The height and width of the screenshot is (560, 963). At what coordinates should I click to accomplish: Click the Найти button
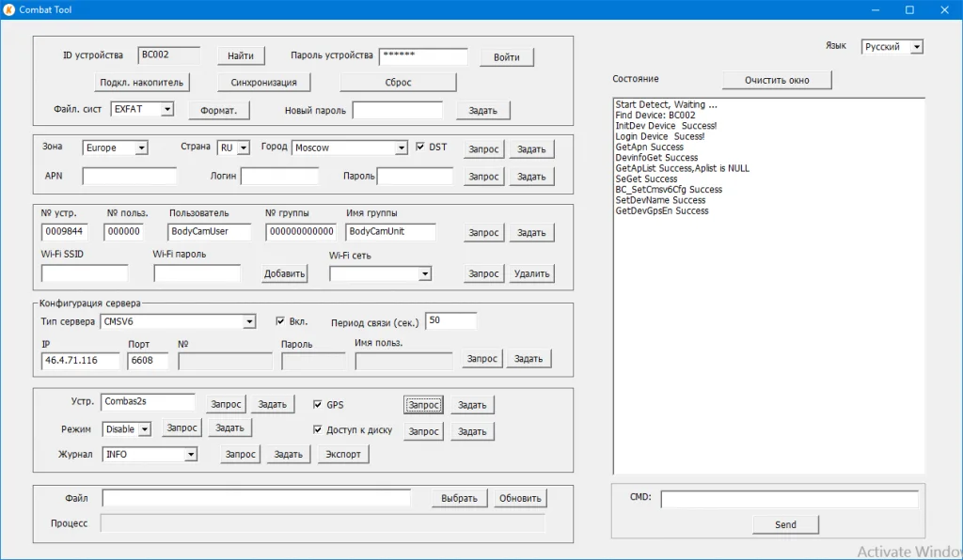pyautogui.click(x=241, y=56)
